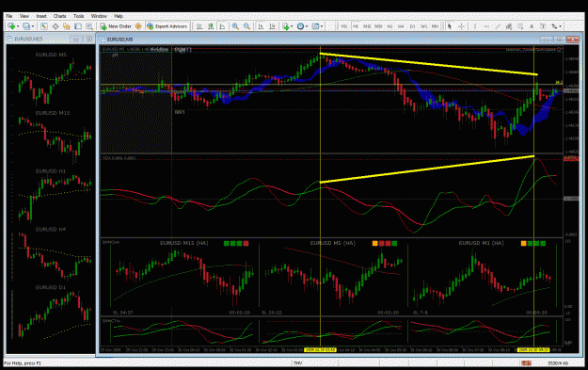
Task: Select the text A tool
Action: [532, 26]
